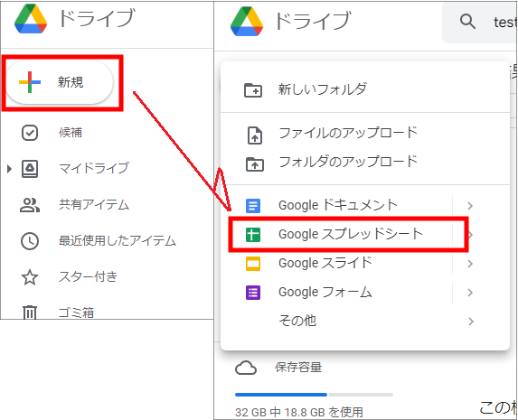
Task: Expand the Google スプレッドシート submenu arrow
Action: coord(470,235)
